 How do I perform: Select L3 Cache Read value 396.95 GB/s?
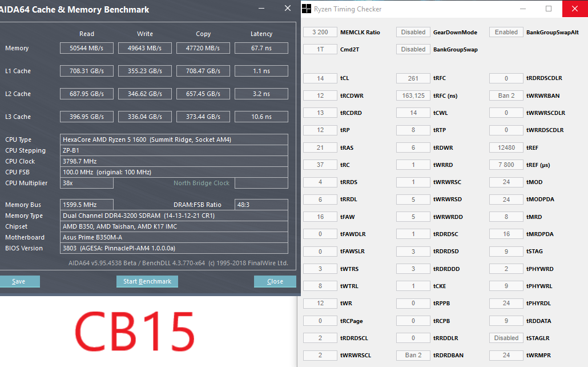point(87,117)
